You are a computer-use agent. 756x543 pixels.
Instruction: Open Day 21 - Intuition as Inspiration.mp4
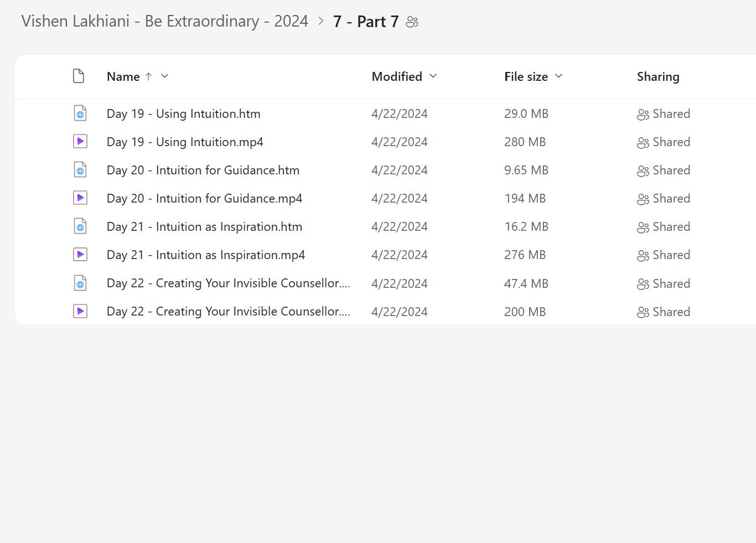(x=205, y=255)
